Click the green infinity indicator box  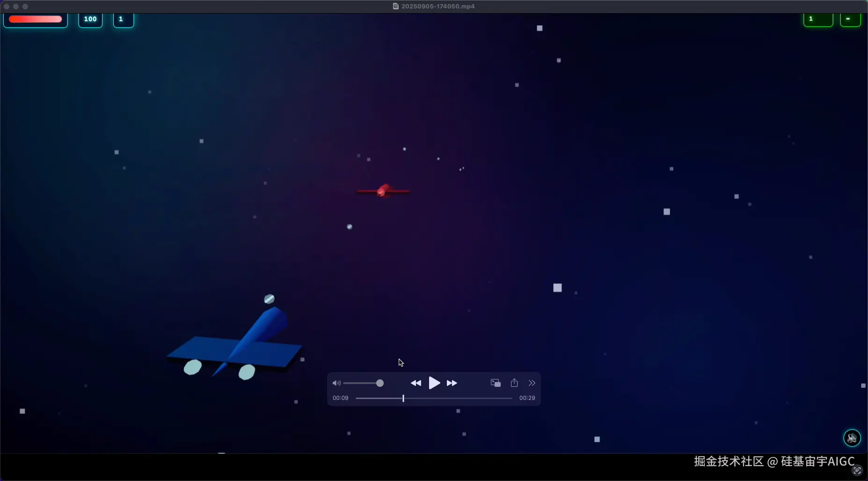tap(850, 19)
